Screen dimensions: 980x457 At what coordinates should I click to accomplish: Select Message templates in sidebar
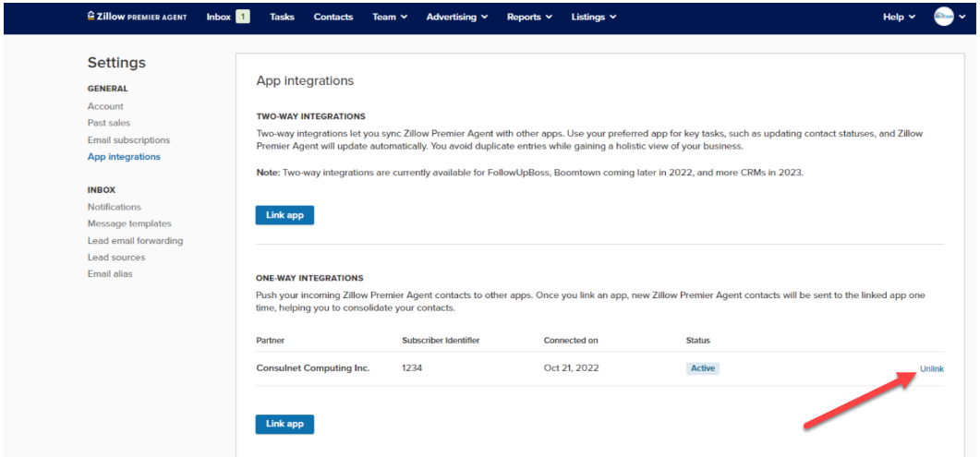pyautogui.click(x=129, y=223)
